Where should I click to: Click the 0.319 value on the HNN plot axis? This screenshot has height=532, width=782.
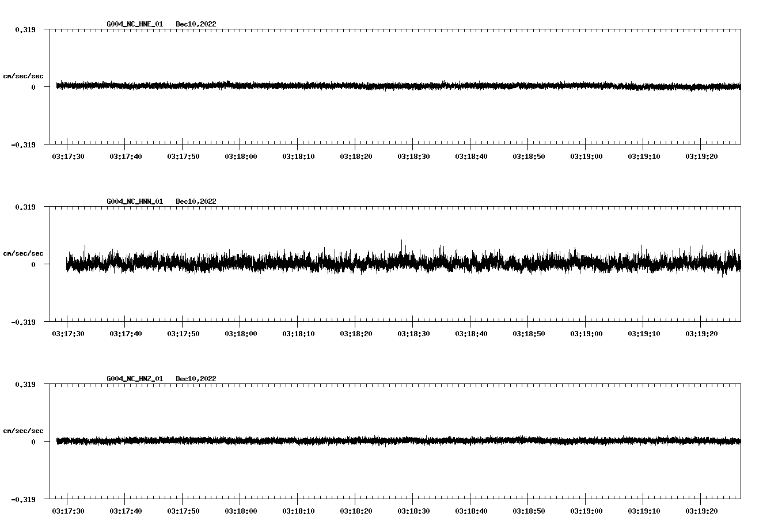point(25,207)
